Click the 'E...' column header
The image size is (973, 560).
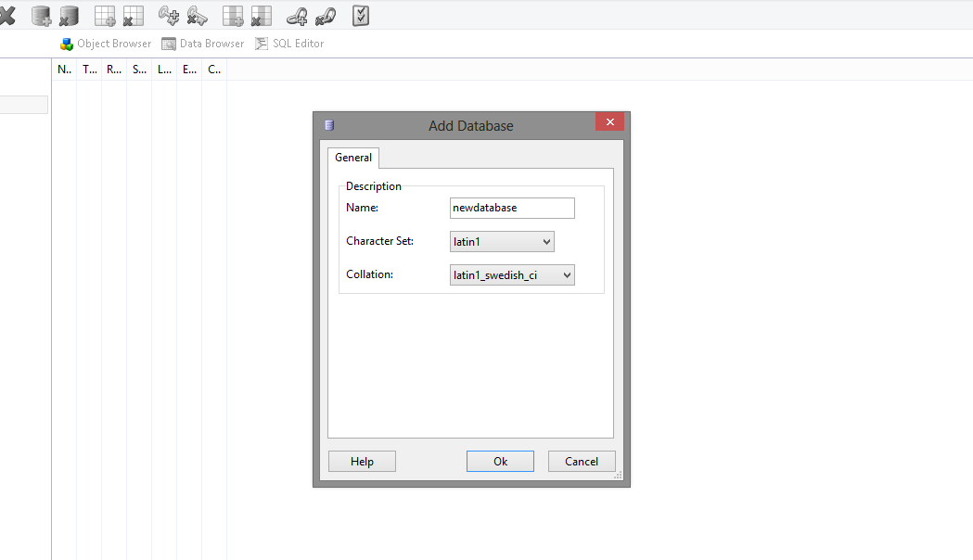click(189, 70)
